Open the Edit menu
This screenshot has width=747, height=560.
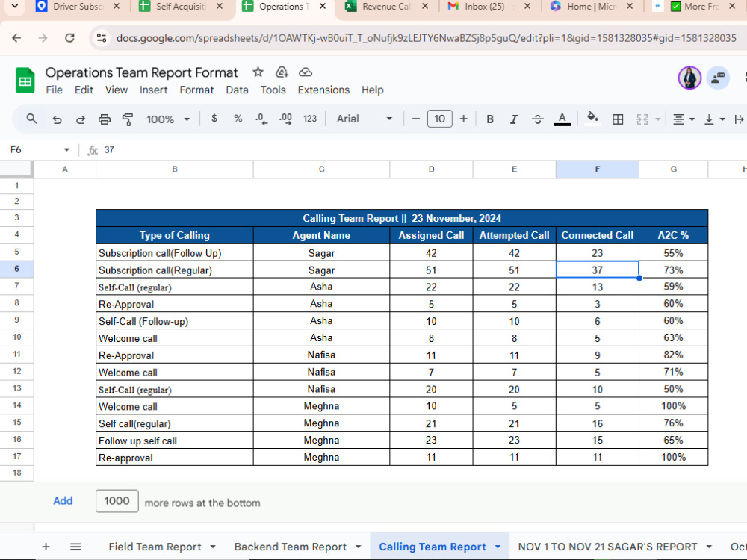(x=84, y=90)
